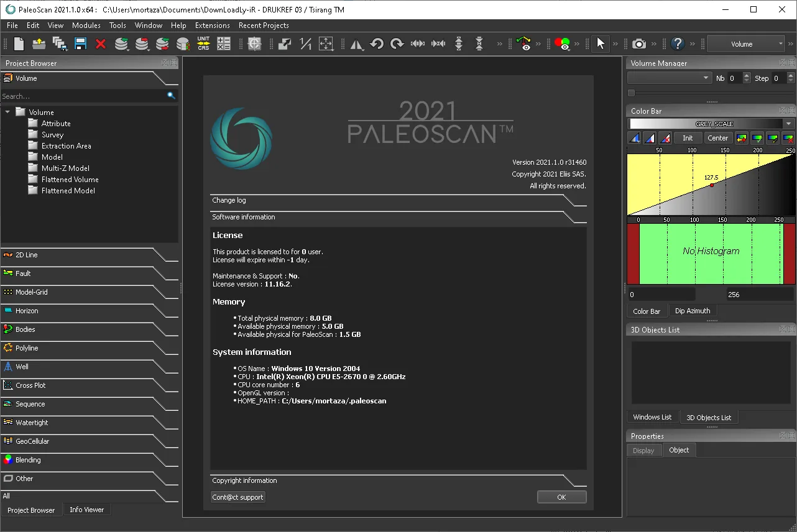Click OK to close the about dialog

561,497
